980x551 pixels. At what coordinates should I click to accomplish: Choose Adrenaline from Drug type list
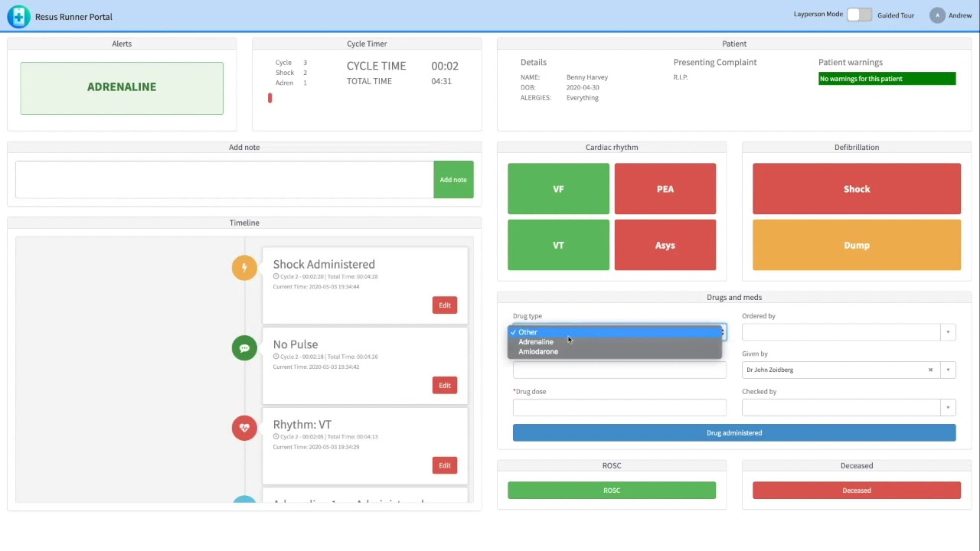tap(616, 342)
